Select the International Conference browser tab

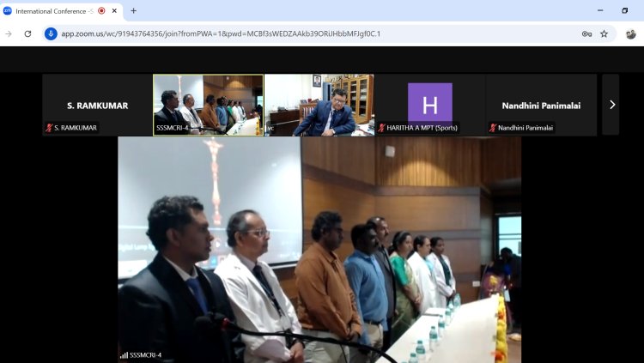point(62,11)
